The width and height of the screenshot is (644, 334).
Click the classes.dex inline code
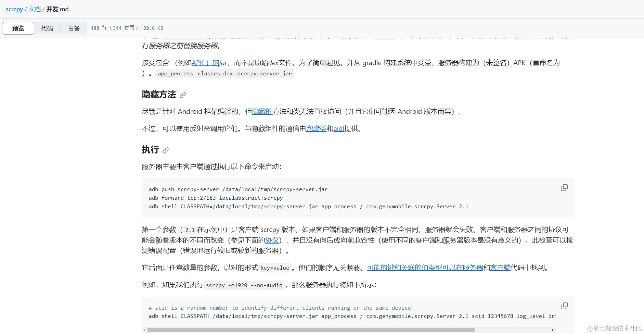[x=215, y=74]
